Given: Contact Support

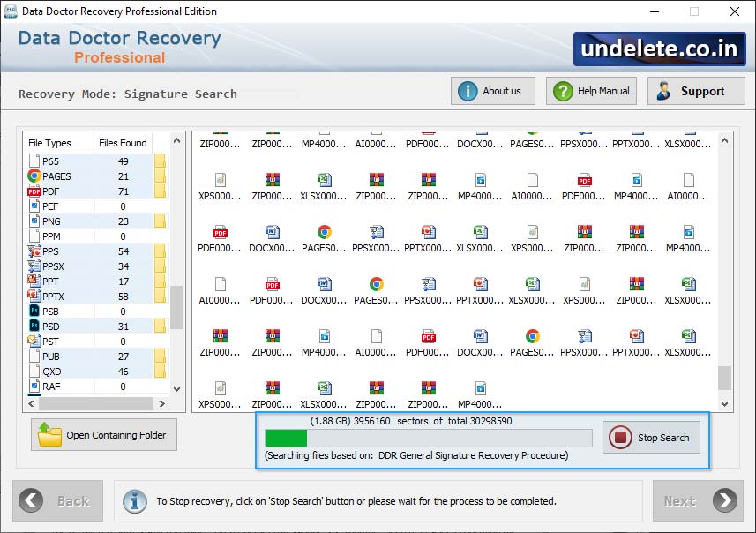Looking at the screenshot, I should pyautogui.click(x=697, y=90).
